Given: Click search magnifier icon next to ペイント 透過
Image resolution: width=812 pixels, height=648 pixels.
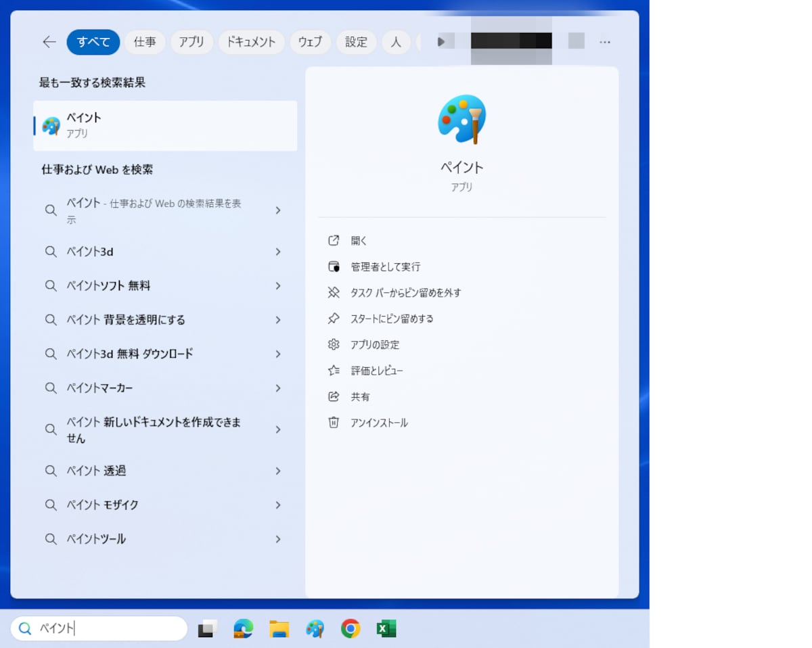Looking at the screenshot, I should pyautogui.click(x=51, y=471).
